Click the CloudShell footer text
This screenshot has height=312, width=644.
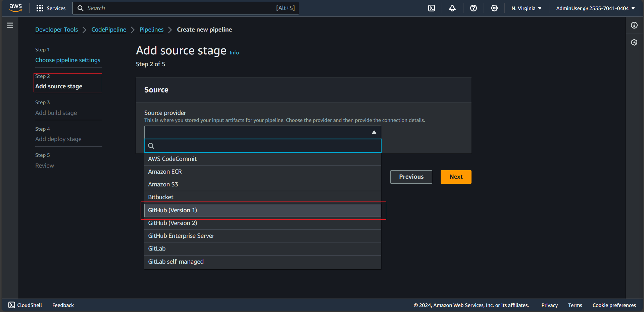(30, 305)
